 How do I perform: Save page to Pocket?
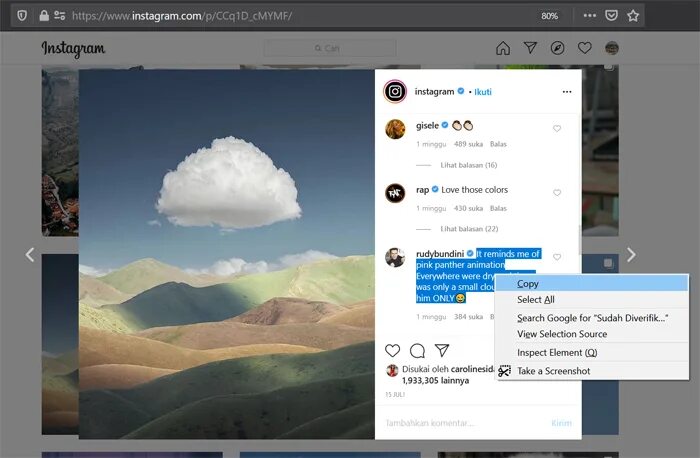click(x=611, y=16)
